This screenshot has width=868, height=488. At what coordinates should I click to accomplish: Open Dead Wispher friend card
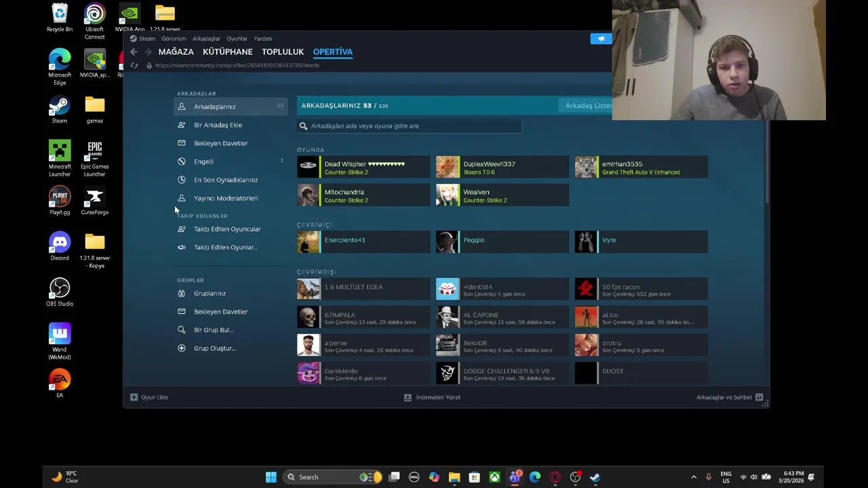[363, 167]
